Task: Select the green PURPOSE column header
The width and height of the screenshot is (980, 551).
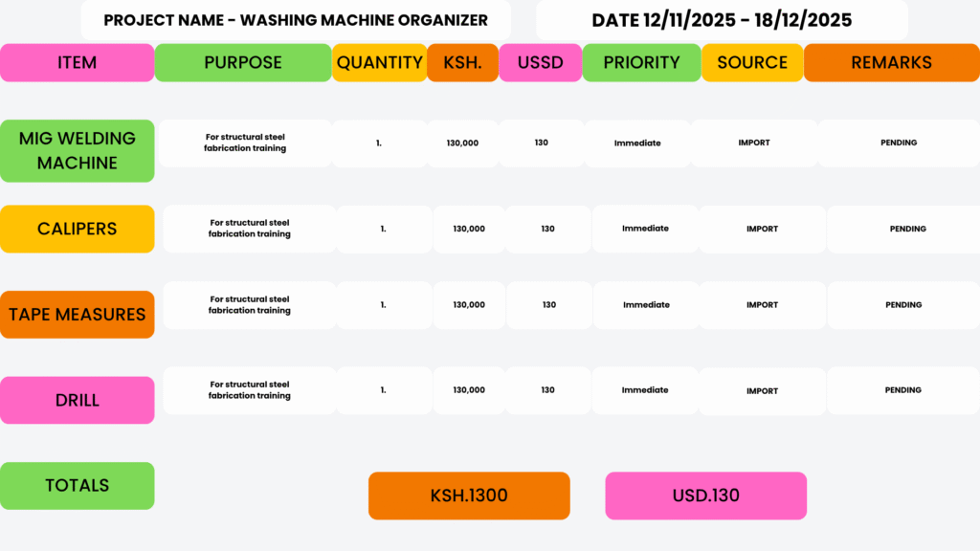Action: click(x=243, y=62)
